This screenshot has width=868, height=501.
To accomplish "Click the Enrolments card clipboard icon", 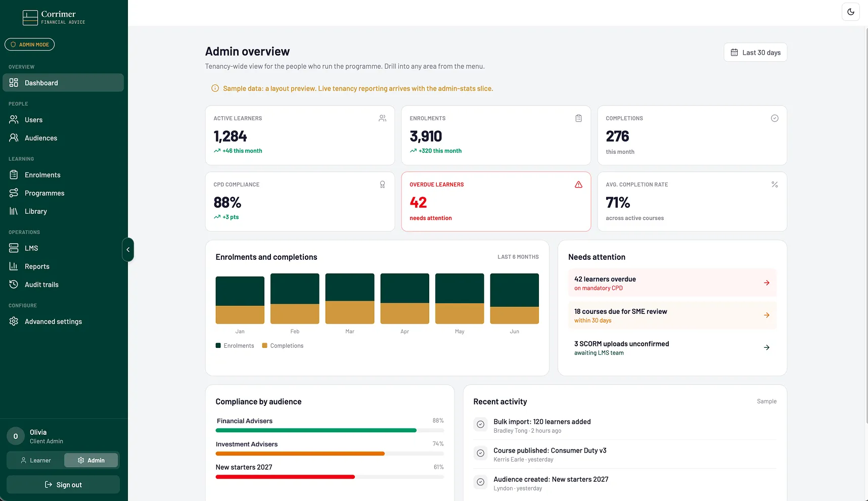I will coord(578,118).
